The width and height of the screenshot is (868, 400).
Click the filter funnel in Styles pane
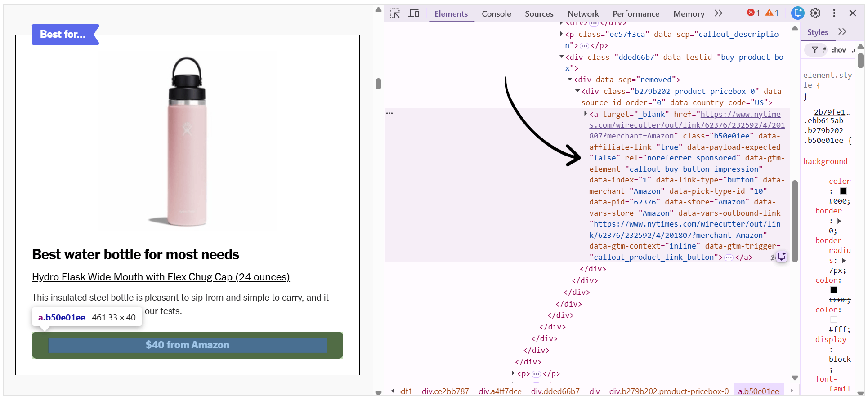click(x=815, y=50)
